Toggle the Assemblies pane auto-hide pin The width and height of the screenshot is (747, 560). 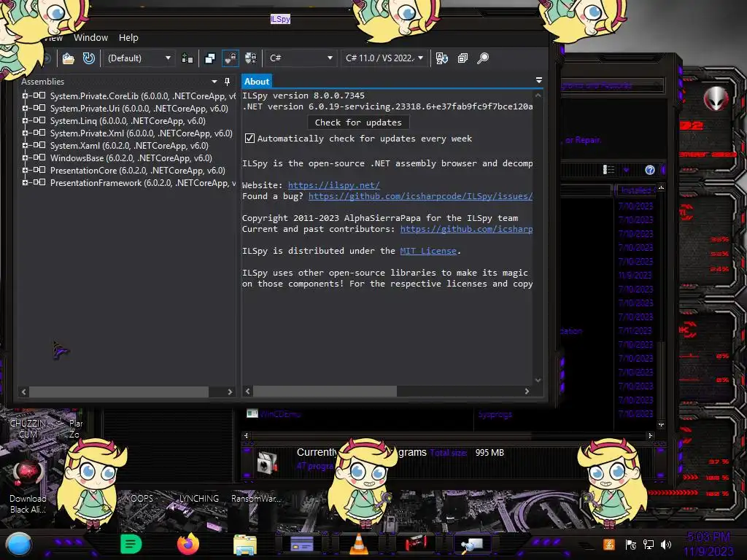tap(228, 82)
